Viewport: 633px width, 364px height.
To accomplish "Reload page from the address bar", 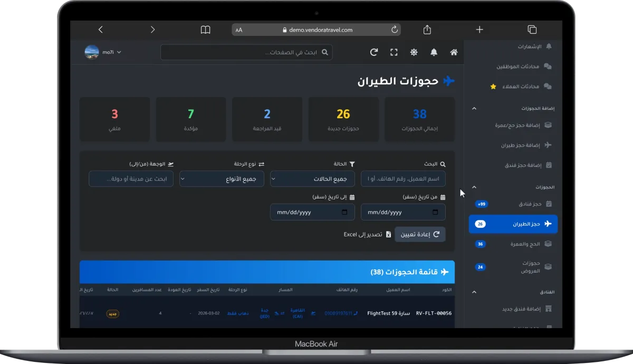I will (x=394, y=30).
